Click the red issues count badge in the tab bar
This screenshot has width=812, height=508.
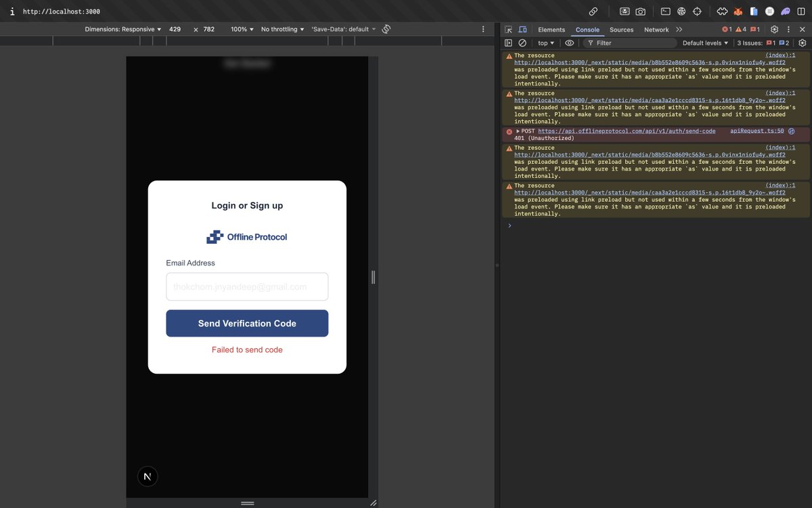pos(754,30)
